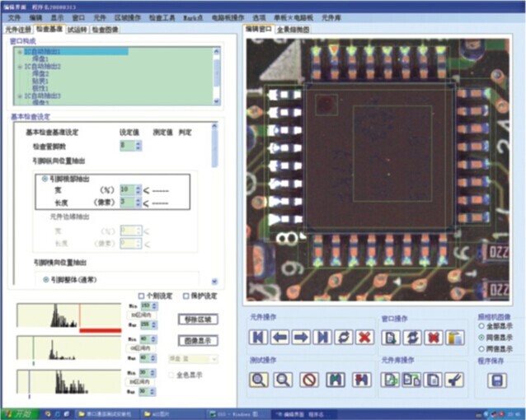Switch to the 试运转 tab

[77, 29]
